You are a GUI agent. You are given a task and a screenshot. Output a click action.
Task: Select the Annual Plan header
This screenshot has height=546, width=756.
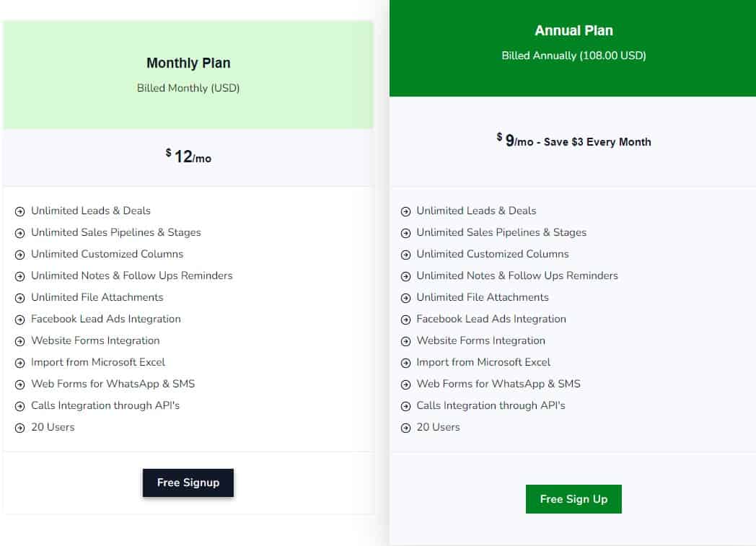coord(573,30)
